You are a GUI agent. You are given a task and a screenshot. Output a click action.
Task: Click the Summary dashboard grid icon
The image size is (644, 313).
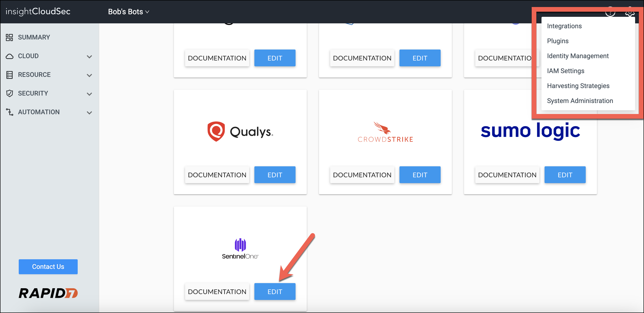[9, 37]
